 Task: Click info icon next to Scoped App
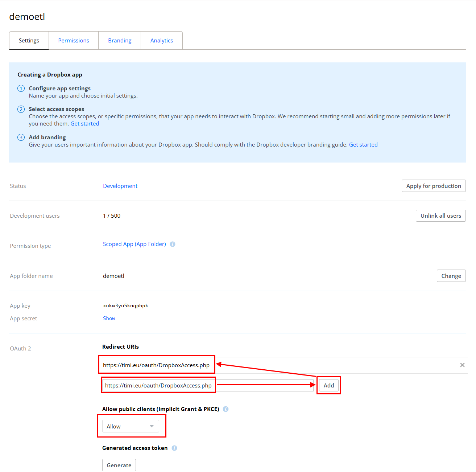(x=173, y=244)
